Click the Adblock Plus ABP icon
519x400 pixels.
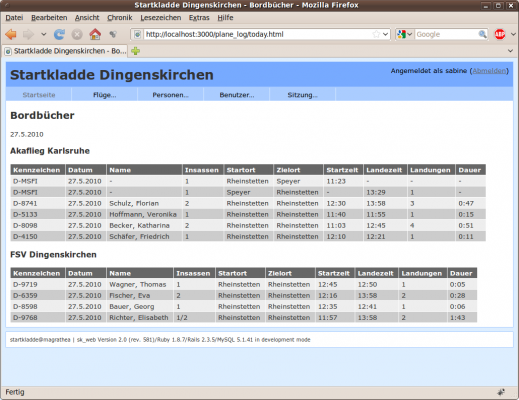[x=500, y=34]
